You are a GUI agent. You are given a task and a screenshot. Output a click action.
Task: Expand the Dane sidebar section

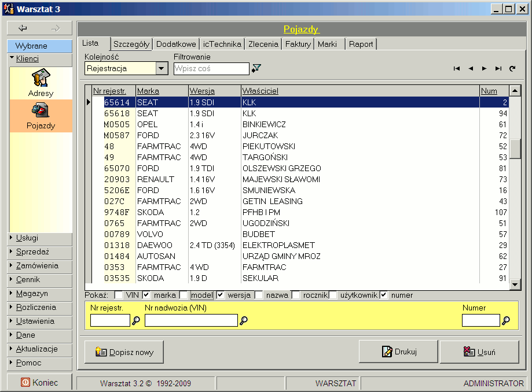[40, 335]
